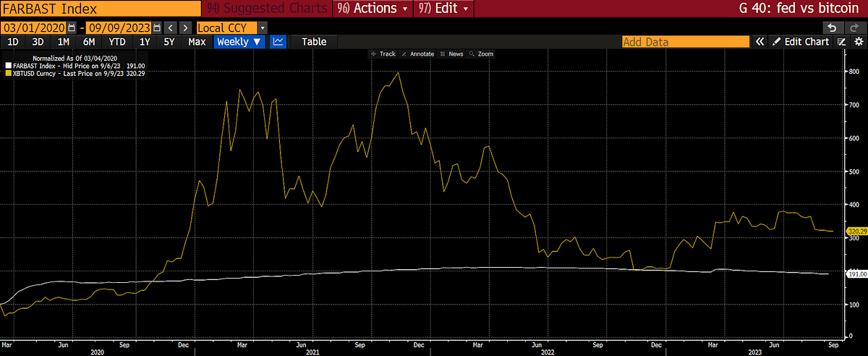Toggle the Annotate mode

click(x=418, y=54)
